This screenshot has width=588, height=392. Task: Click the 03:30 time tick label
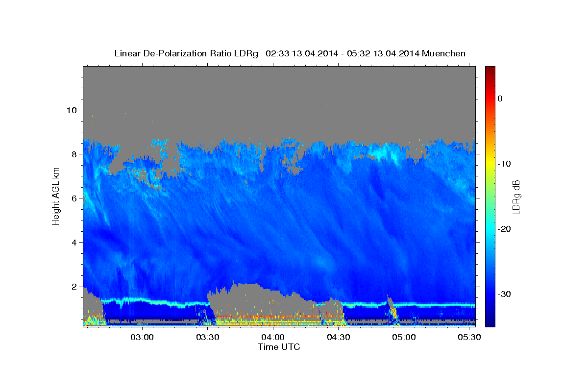[207, 337]
